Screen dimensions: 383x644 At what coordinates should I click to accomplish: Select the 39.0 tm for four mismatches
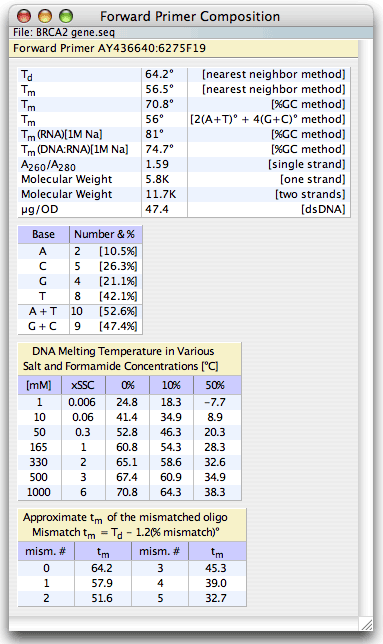(x=216, y=583)
